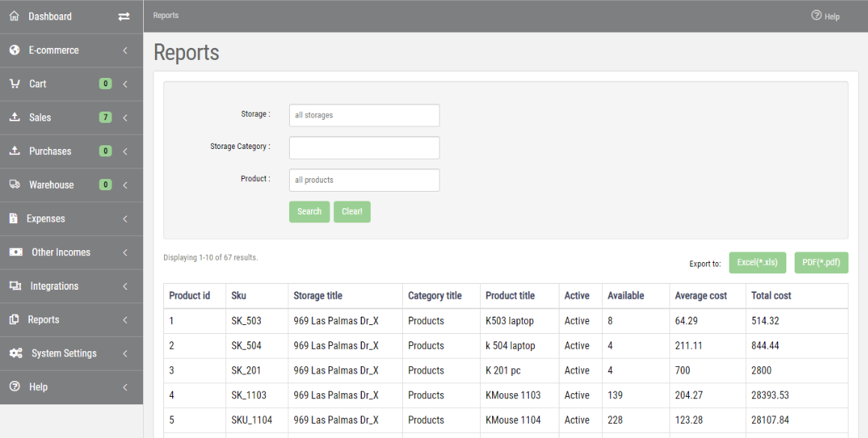The image size is (868, 438).
Task: Click the Cart shopping icon in the sidebar
Action: [x=13, y=83]
